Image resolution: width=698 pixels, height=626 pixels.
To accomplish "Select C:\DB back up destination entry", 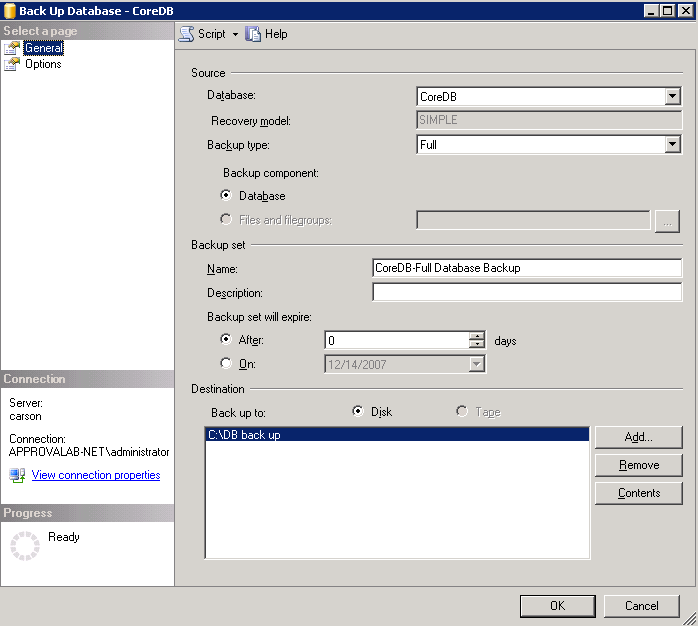I will (x=397, y=435).
